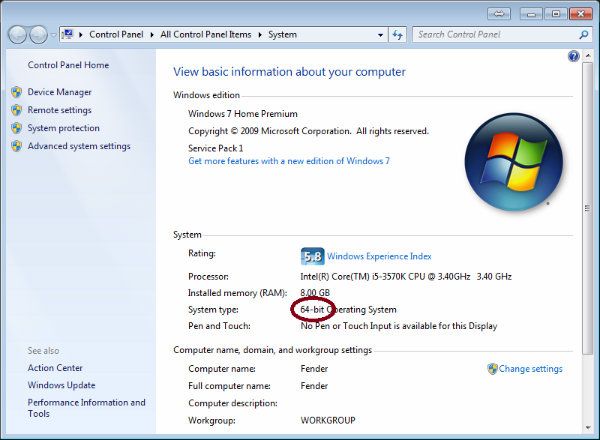This screenshot has width=600, height=440.
Task: Open address bar history dropdown
Action: pos(380,35)
